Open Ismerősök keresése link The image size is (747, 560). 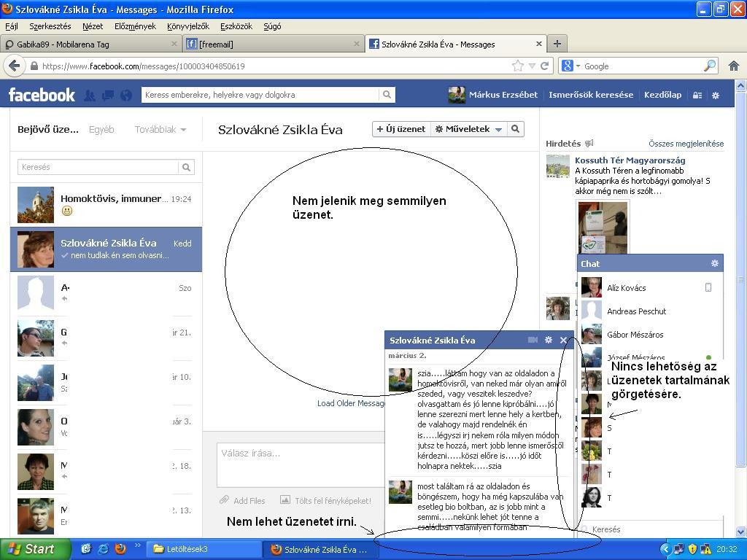(x=591, y=95)
